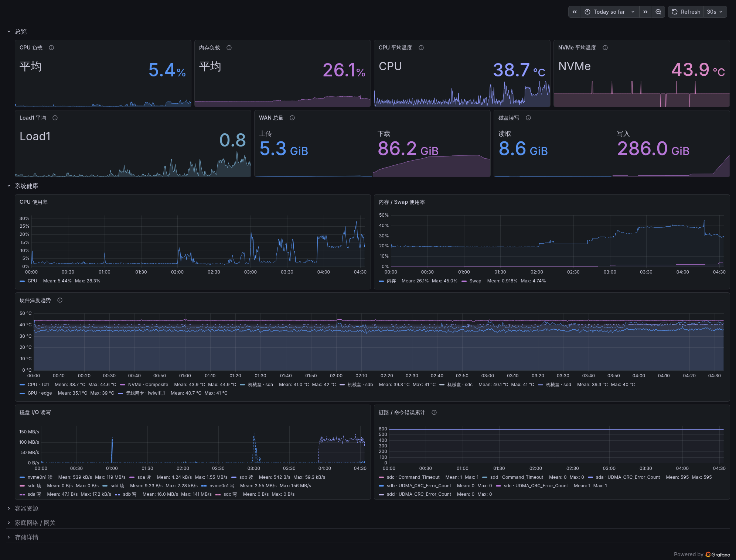736x560 pixels.
Task: Show info icon for 链路 / 命令错误累计 panel
Action: [x=434, y=412]
